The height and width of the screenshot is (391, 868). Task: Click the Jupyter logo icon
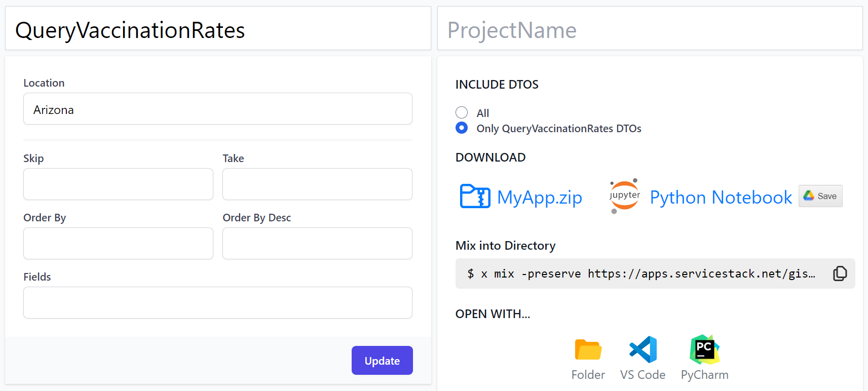[x=624, y=196]
